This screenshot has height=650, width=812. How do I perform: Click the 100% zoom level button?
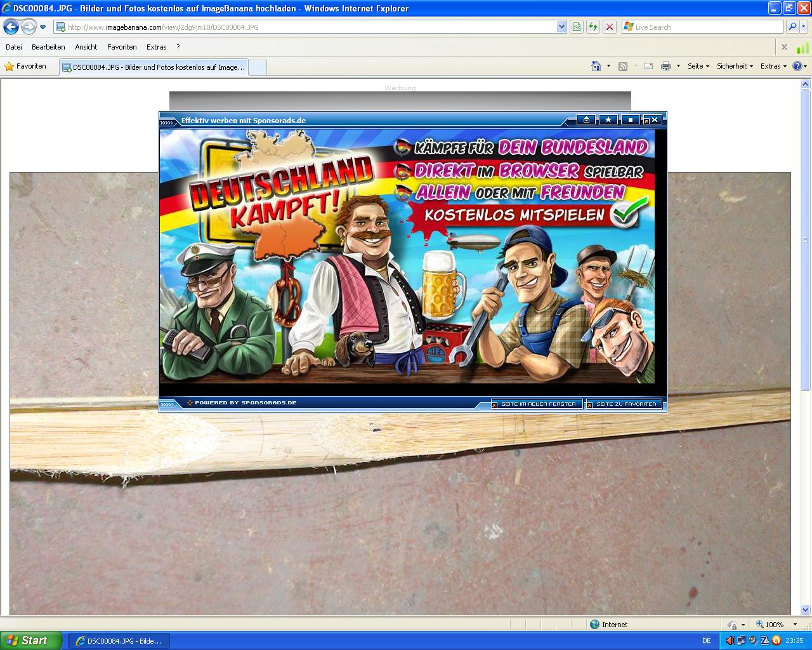click(769, 625)
